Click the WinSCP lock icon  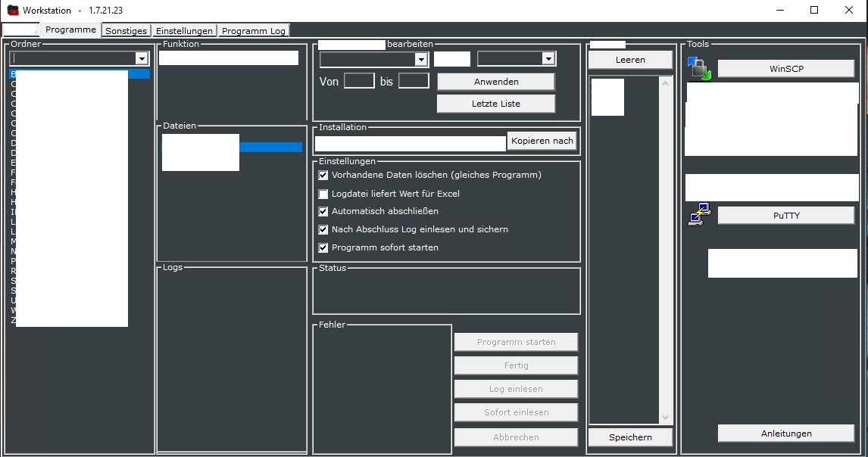tap(700, 68)
